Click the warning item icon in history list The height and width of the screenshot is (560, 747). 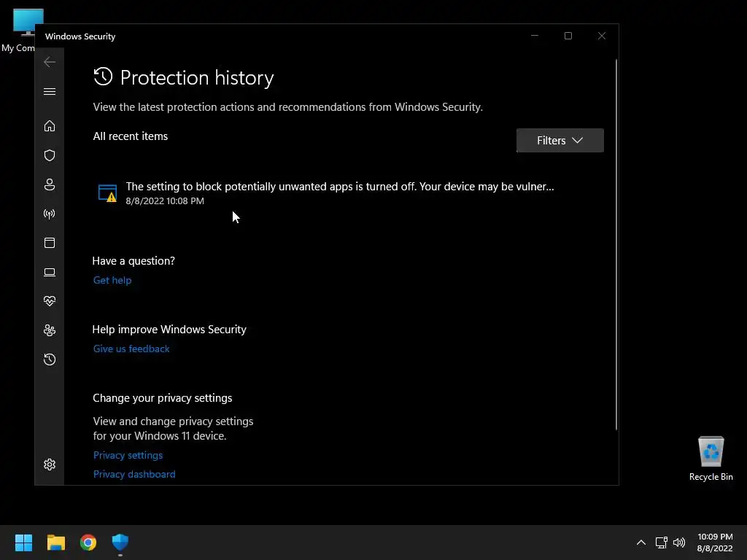pyautogui.click(x=108, y=192)
